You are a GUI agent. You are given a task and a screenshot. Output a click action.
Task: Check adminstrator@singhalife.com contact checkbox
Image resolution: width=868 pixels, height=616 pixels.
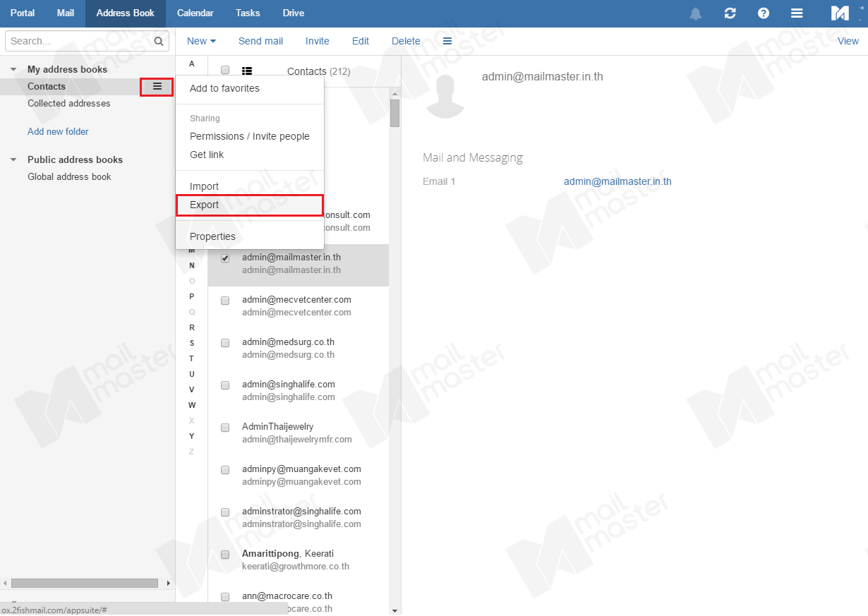[x=225, y=512]
